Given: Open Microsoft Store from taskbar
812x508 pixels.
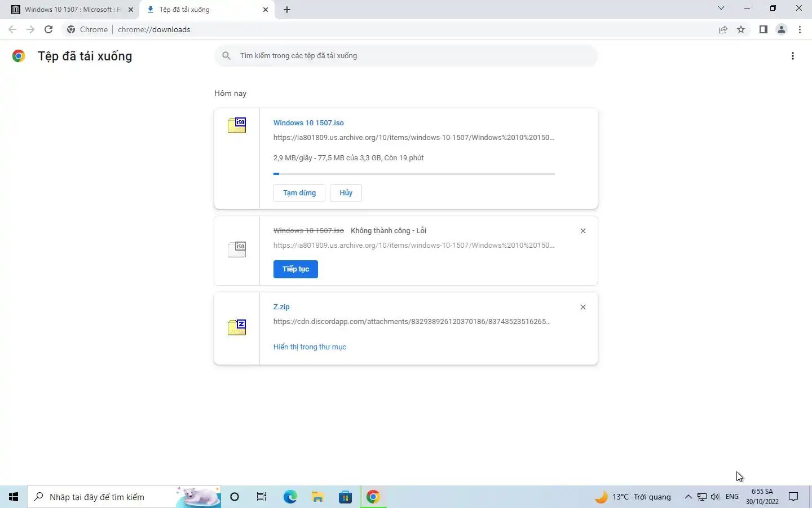Looking at the screenshot, I should [345, 497].
